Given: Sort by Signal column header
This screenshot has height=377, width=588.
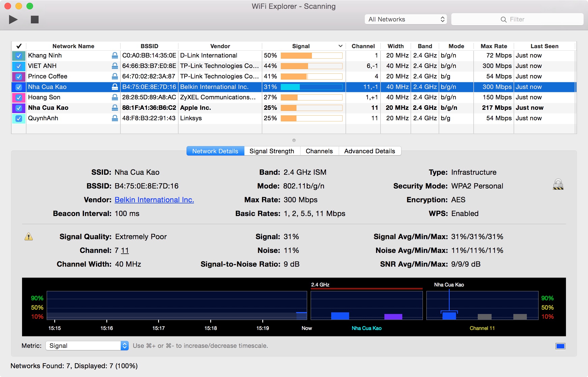Looking at the screenshot, I should pos(304,46).
